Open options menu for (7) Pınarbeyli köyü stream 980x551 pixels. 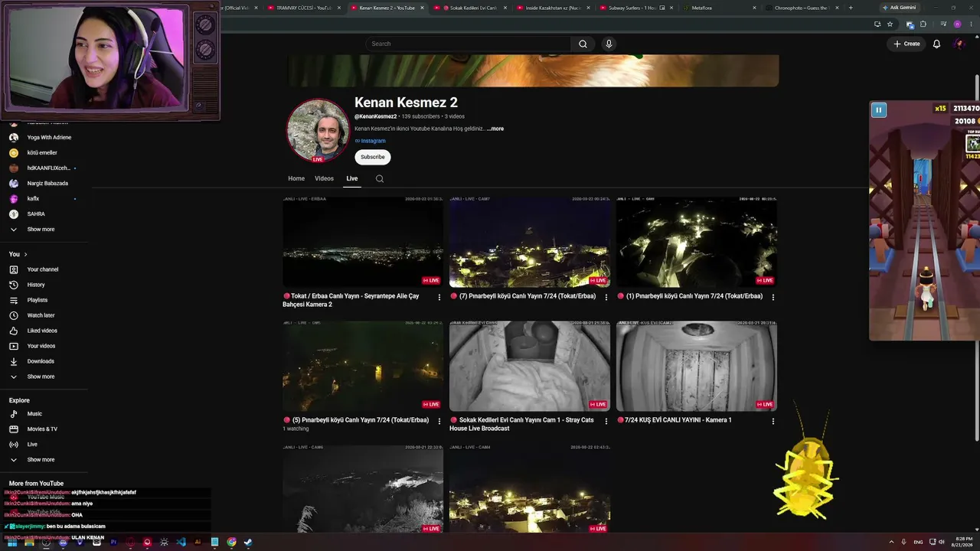[606, 297]
